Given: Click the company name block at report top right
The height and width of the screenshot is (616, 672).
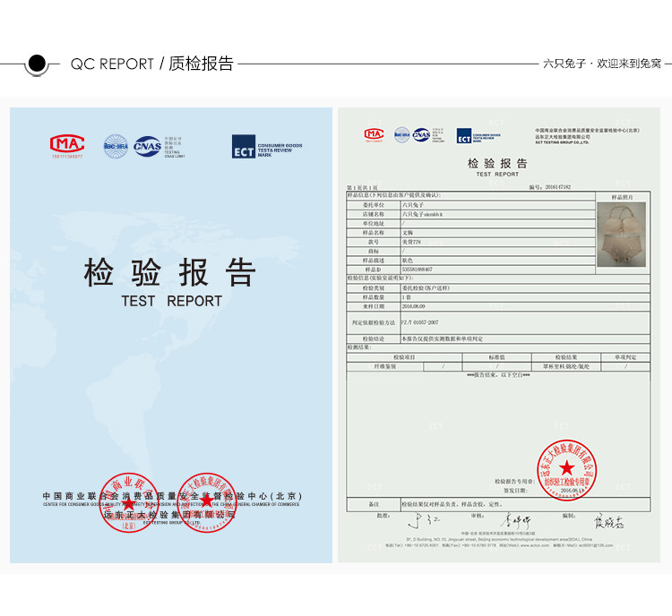Looking at the screenshot, I should point(587,136).
